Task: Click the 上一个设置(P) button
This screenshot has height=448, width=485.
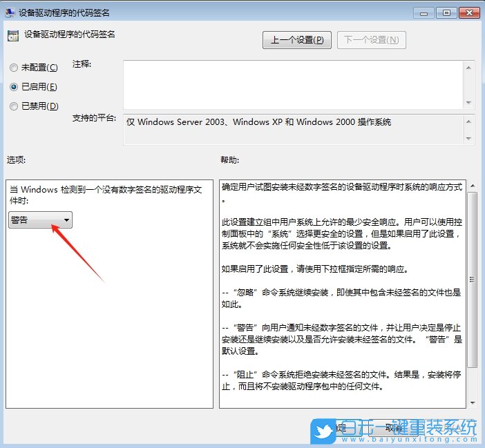Action: coord(297,40)
